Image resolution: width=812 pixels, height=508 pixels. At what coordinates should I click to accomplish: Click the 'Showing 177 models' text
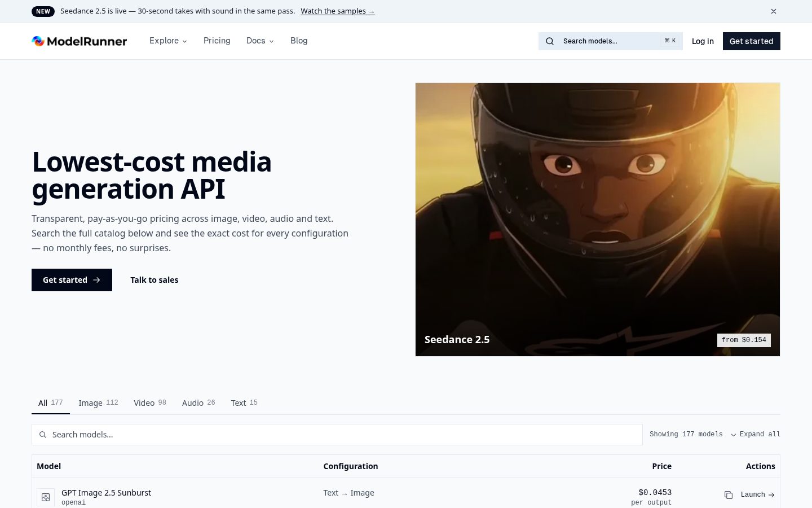tap(686, 434)
